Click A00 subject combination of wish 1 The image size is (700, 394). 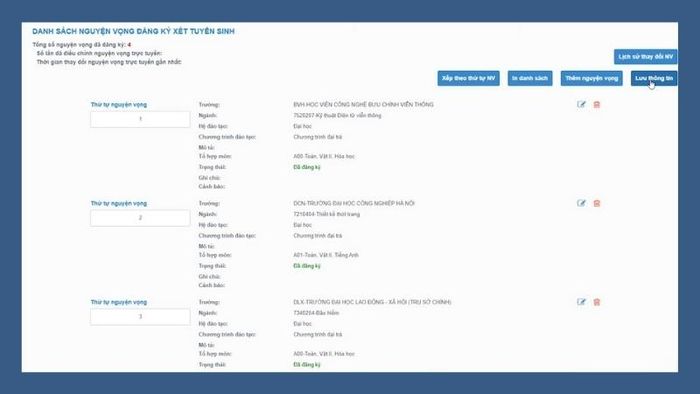tap(324, 156)
